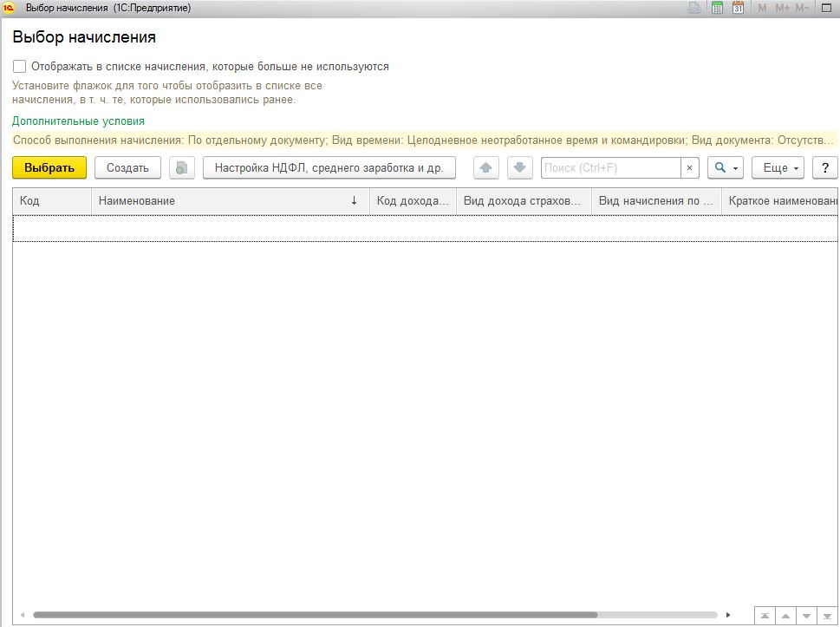Open magnifier search dropdown
Screen dimensions: 840x627
coord(726,167)
